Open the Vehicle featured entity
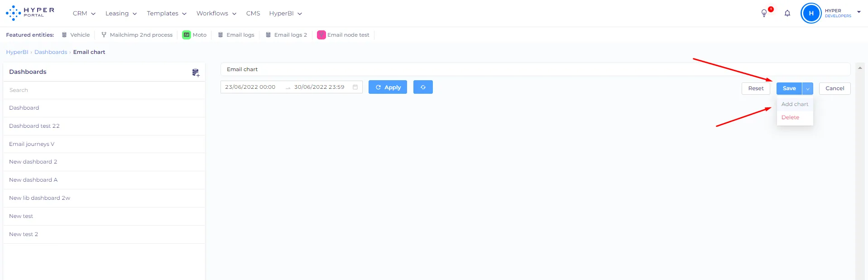 pyautogui.click(x=76, y=35)
